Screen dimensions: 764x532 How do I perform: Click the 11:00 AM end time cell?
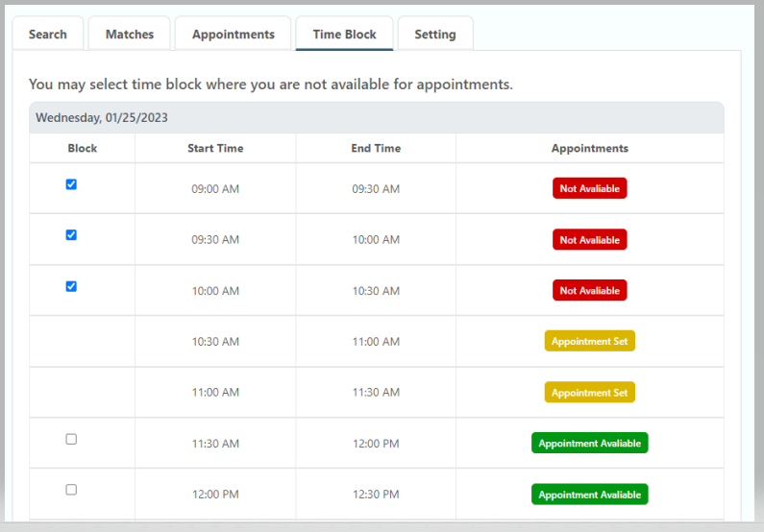(x=376, y=342)
